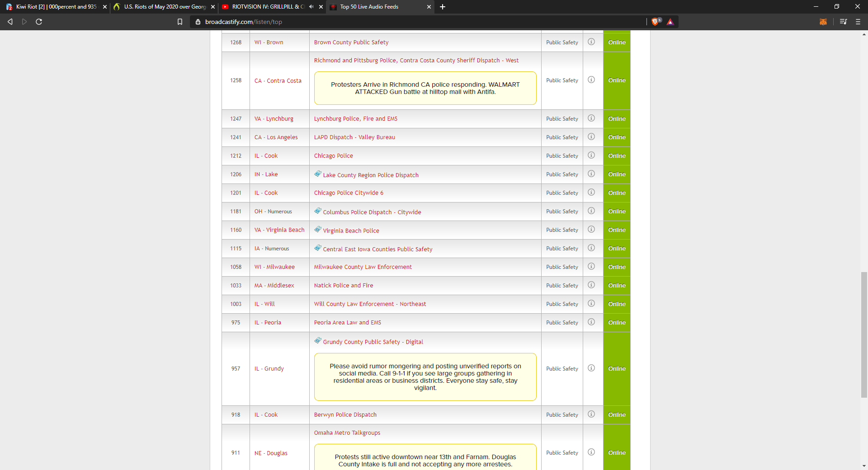Mute the RIOTVISION tab audio icon
868x470 pixels.
311,7
